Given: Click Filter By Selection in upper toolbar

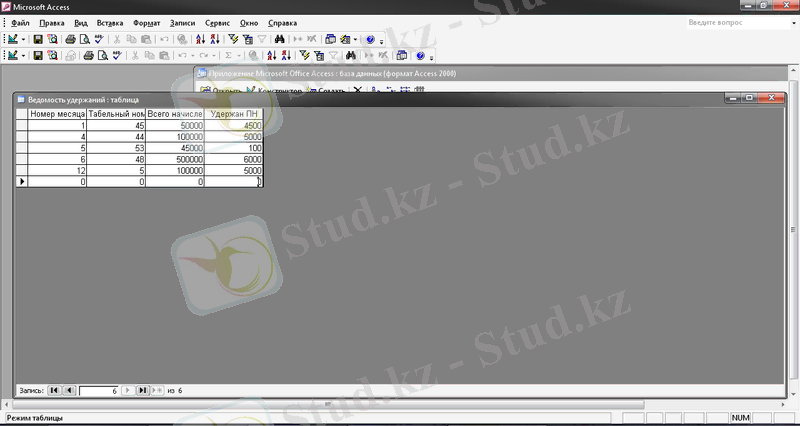Looking at the screenshot, I should [233, 39].
